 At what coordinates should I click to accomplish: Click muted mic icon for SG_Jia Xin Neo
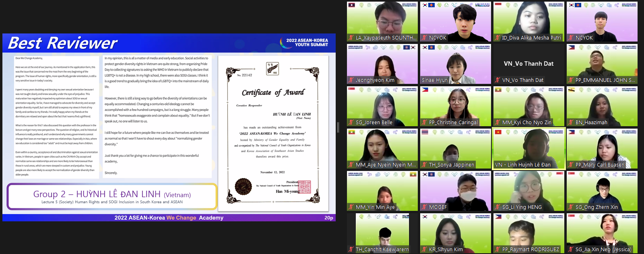tap(571, 250)
